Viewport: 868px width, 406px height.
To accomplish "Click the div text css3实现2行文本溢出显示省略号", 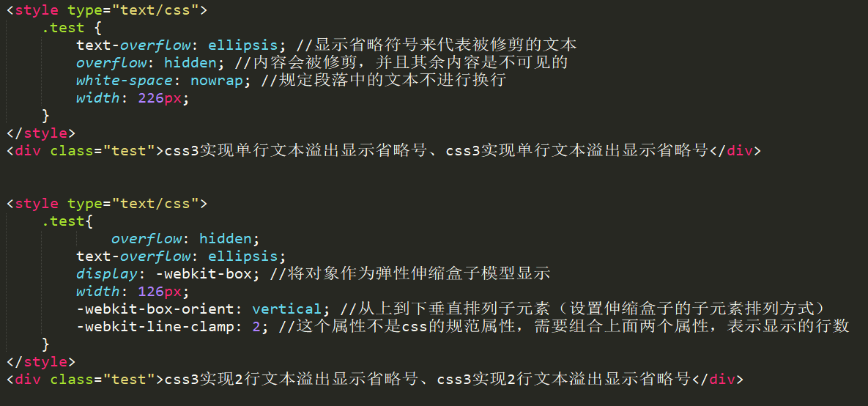I will [x=428, y=380].
